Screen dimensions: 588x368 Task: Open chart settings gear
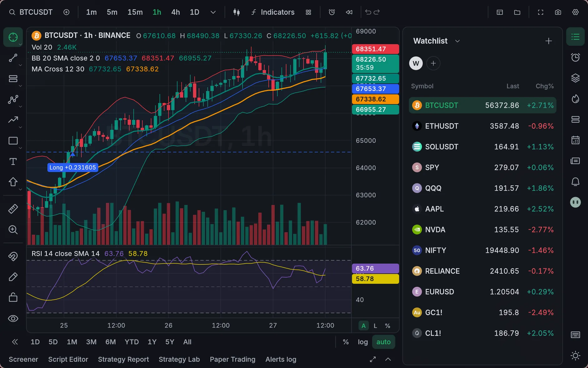coord(575,12)
